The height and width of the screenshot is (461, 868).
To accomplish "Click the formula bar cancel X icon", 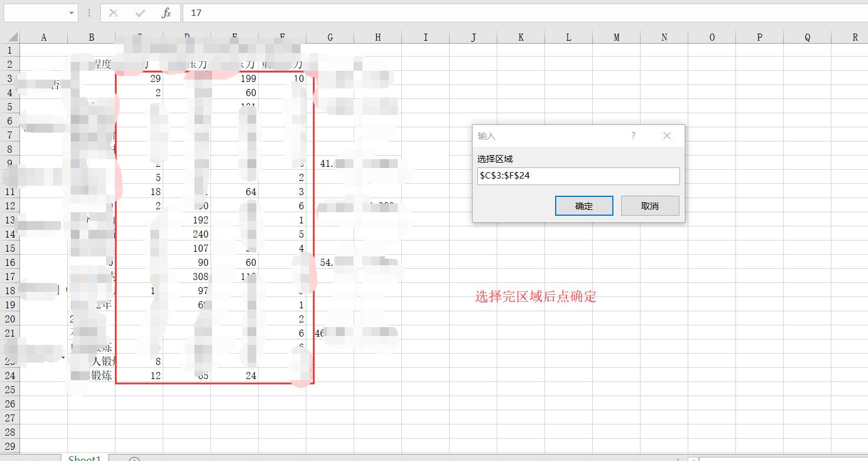I will pyautogui.click(x=114, y=12).
